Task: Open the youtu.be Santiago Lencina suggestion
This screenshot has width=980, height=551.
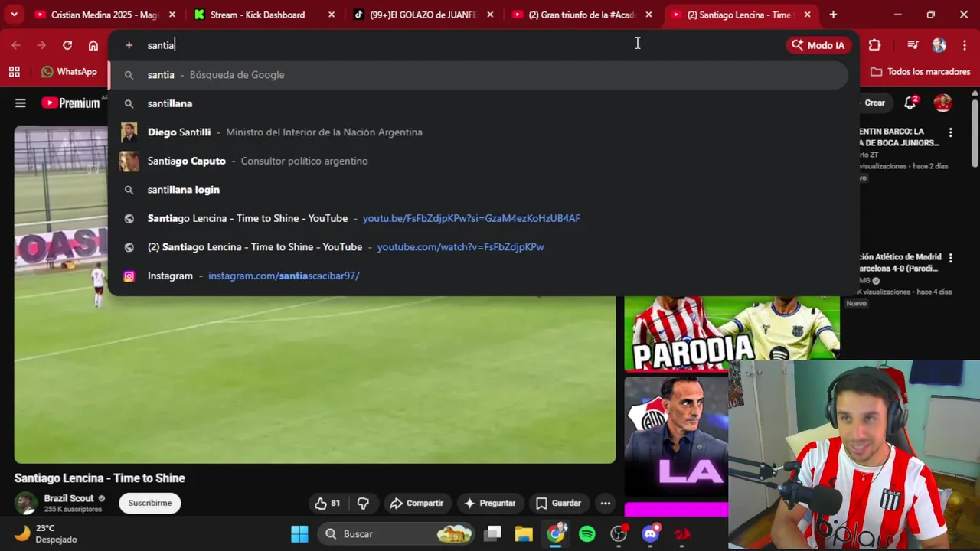Action: [x=479, y=218]
